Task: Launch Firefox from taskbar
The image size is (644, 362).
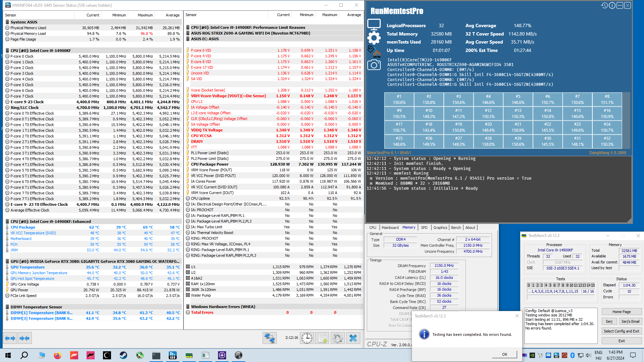Action: 58,355
